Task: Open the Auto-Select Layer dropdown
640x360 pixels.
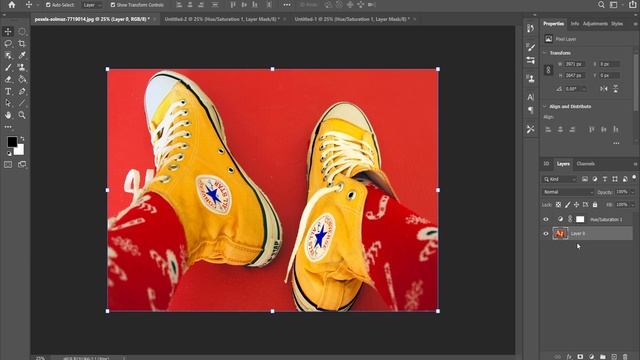Action: pos(92,5)
